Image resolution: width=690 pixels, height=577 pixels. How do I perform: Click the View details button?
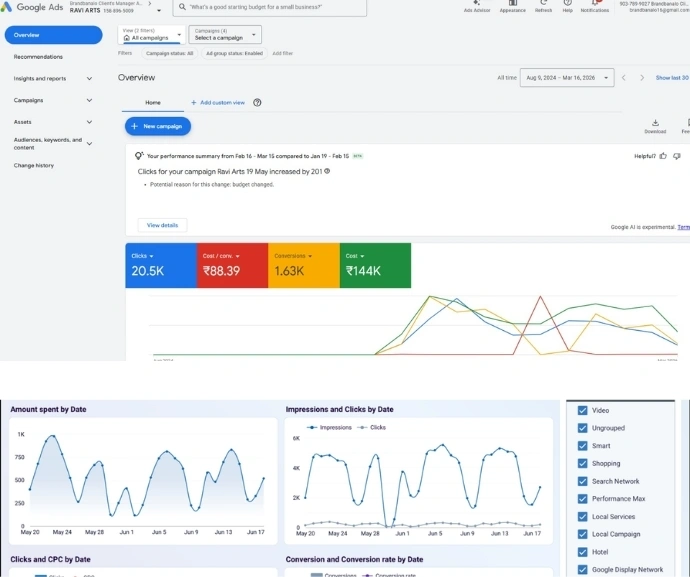pos(162,225)
